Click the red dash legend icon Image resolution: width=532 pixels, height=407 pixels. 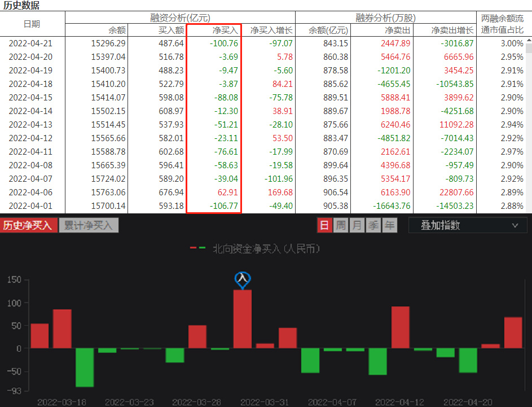point(192,248)
